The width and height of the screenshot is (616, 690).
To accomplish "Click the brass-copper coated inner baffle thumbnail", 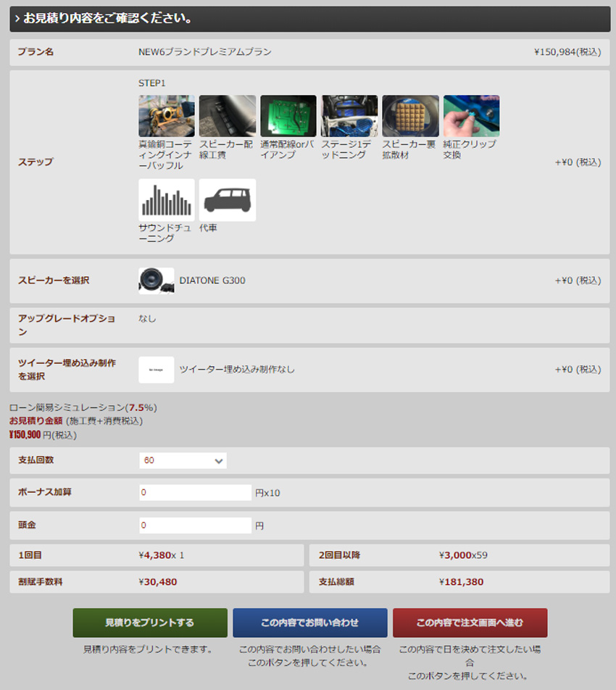I will 166,116.
